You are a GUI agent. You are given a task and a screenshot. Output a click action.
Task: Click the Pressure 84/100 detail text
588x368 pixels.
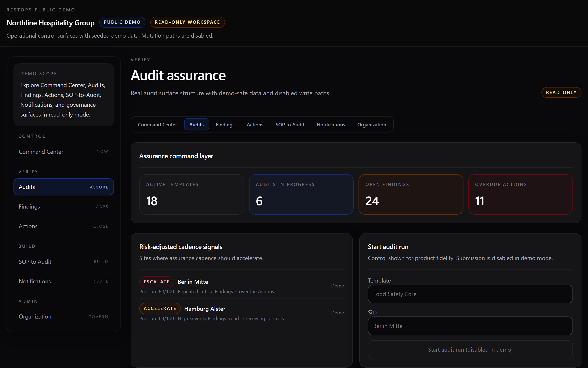point(207,292)
